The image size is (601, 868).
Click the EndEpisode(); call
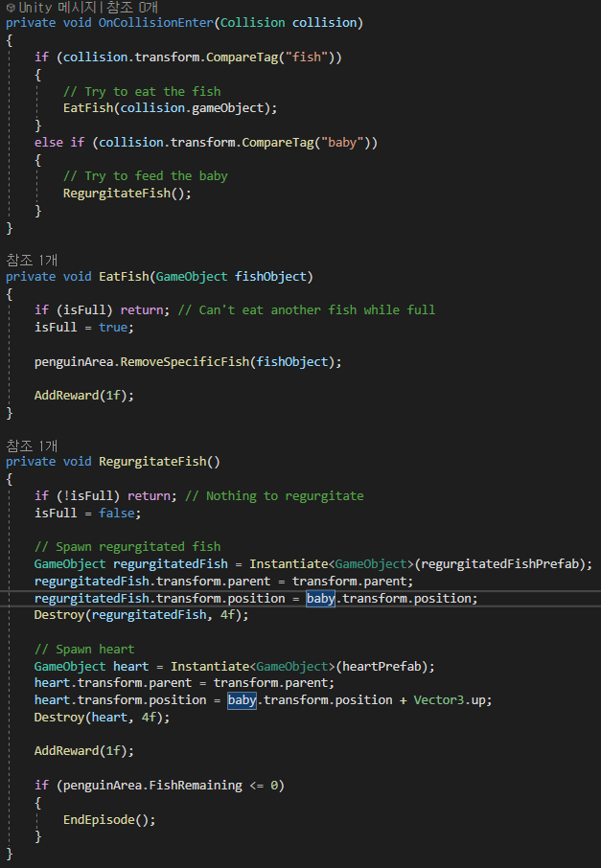click(x=109, y=819)
